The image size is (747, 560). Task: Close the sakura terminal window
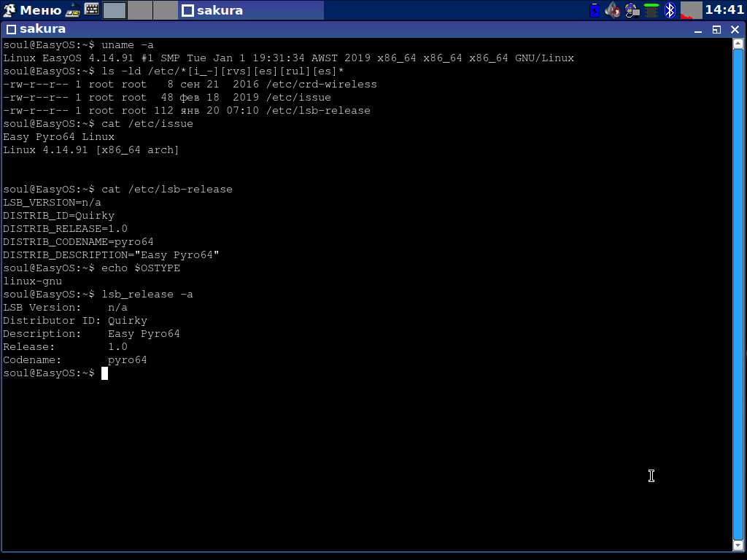pyautogui.click(x=735, y=29)
